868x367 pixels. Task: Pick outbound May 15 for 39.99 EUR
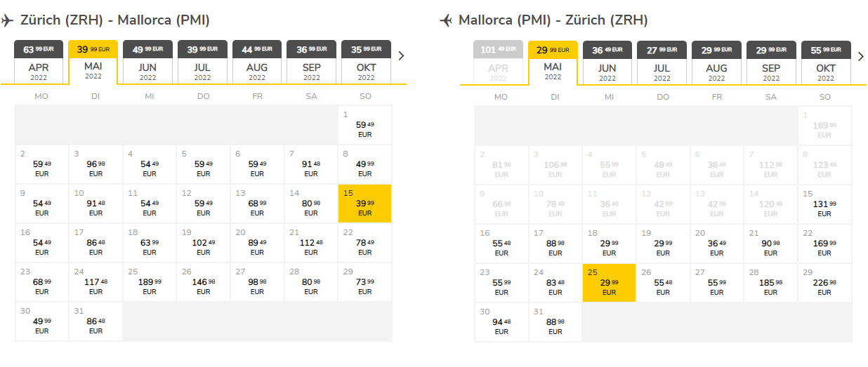(x=364, y=204)
